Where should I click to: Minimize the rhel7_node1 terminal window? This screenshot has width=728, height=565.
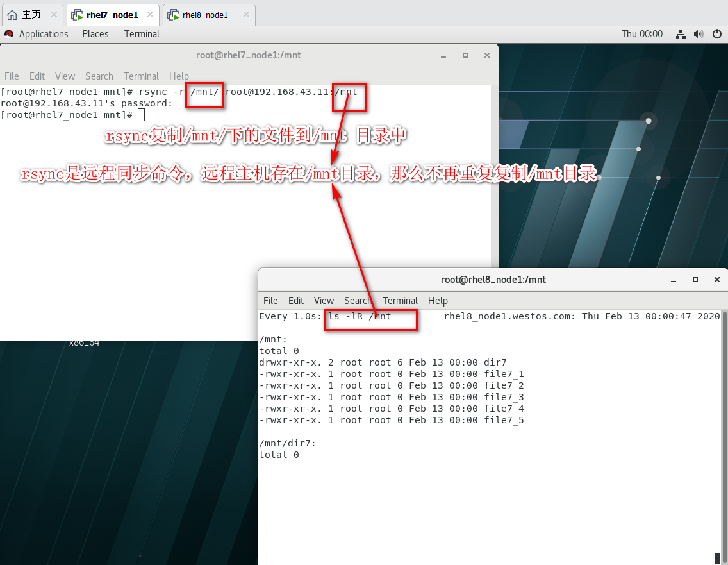coord(443,55)
